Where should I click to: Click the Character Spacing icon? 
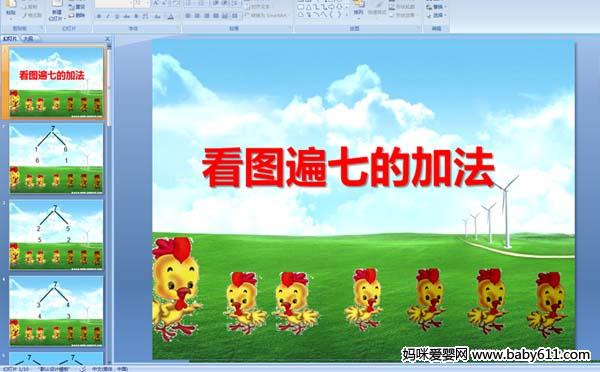pyautogui.click(x=145, y=16)
